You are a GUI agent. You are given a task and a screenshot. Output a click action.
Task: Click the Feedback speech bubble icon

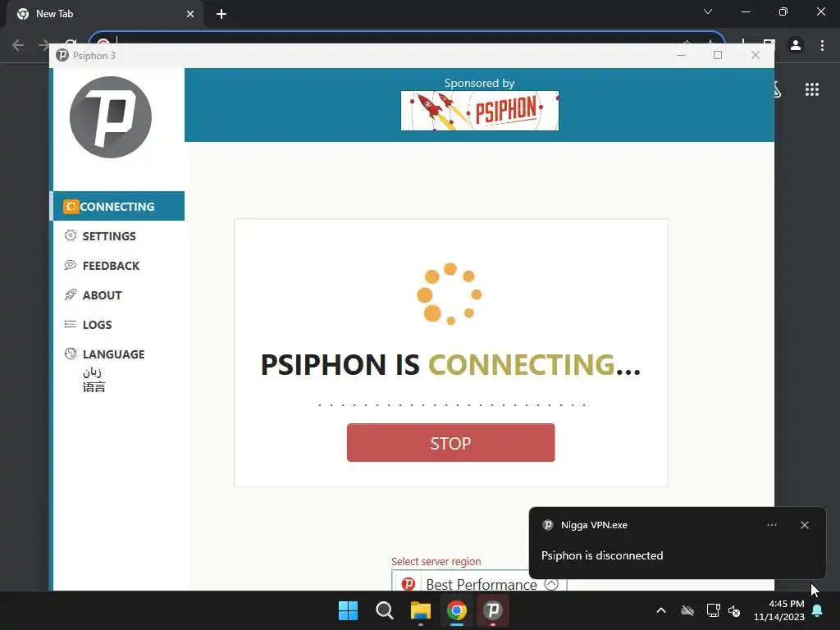(x=71, y=265)
